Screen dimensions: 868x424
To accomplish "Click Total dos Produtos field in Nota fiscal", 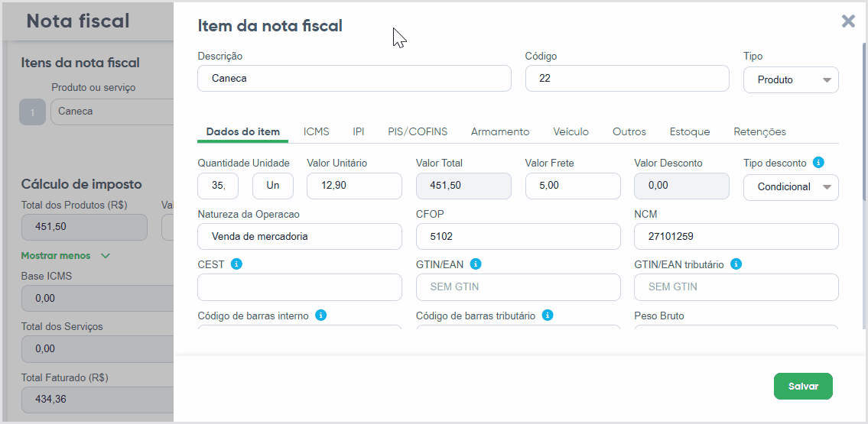I will pyautogui.click(x=84, y=227).
